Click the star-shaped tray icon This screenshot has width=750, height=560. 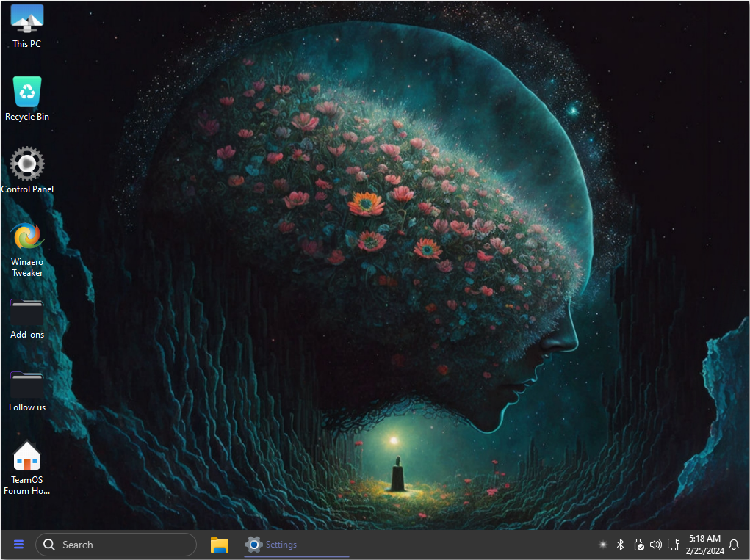(602, 545)
